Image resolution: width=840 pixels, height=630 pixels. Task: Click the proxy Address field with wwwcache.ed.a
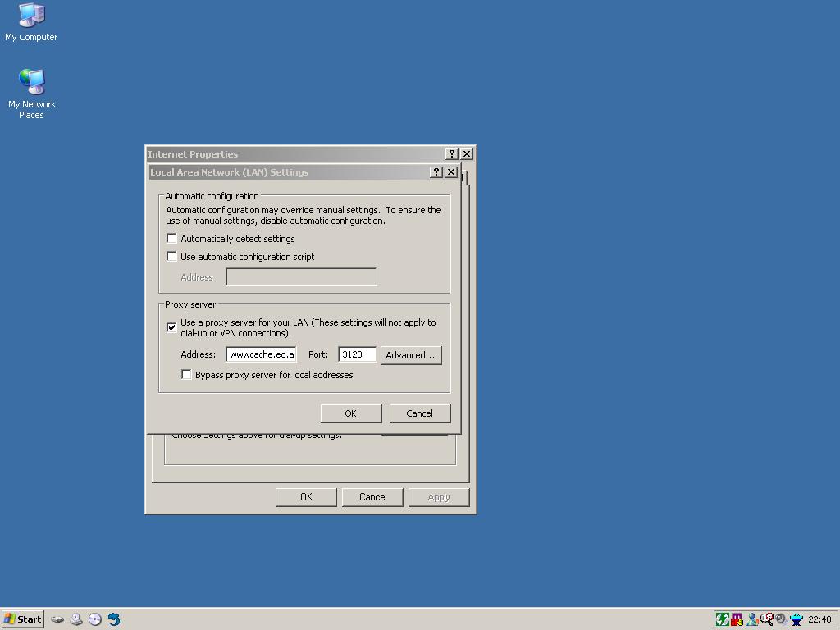click(262, 354)
